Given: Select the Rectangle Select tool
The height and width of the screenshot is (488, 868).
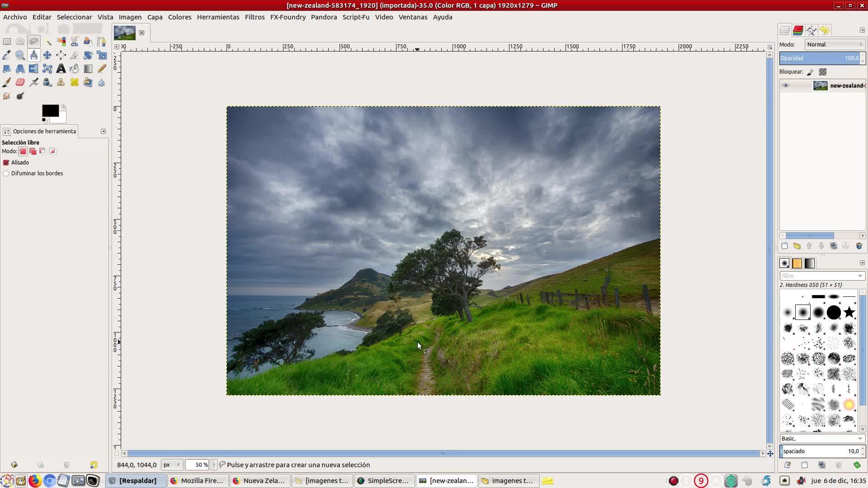Looking at the screenshot, I should [x=7, y=42].
